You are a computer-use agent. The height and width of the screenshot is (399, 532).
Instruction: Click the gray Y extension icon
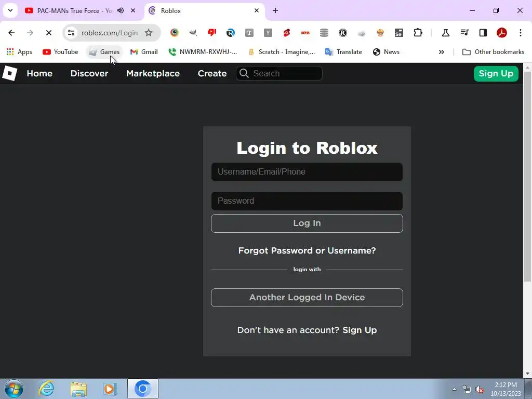[268, 33]
